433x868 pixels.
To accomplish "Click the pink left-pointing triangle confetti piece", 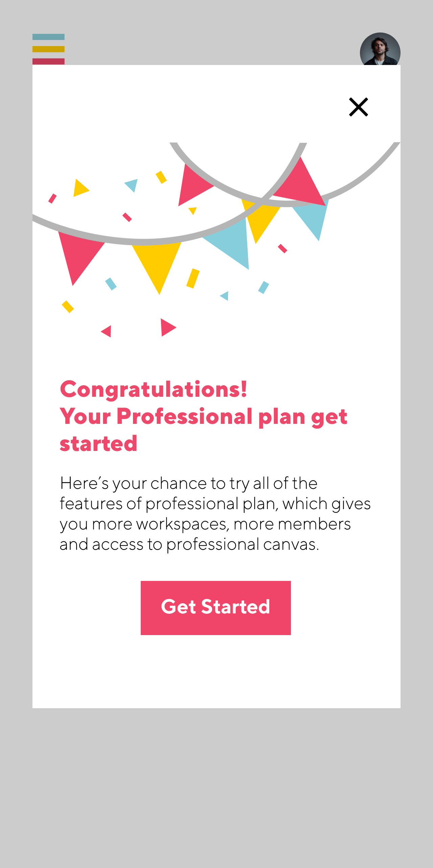I will coord(107,331).
